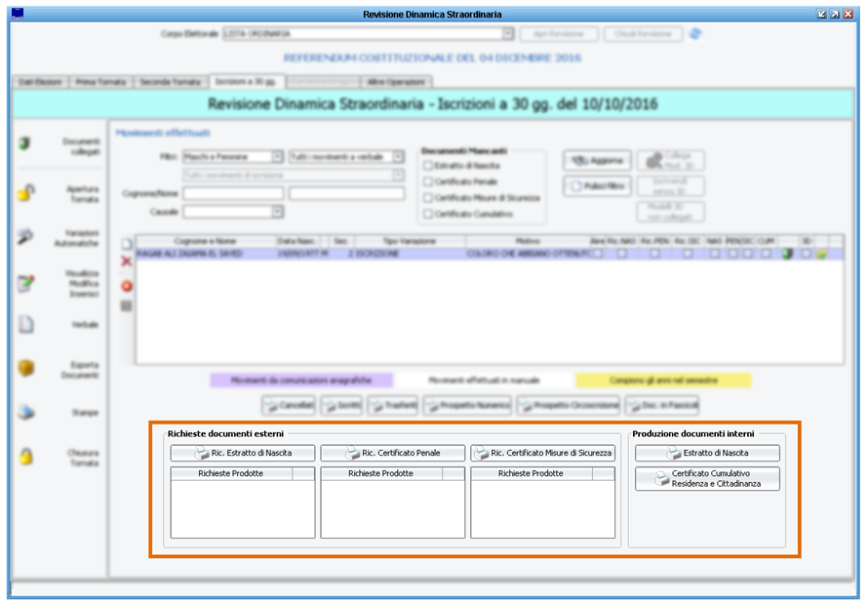Click the Esporta Documenti sidebar icon
This screenshot has height=603, width=868.
[x=25, y=368]
